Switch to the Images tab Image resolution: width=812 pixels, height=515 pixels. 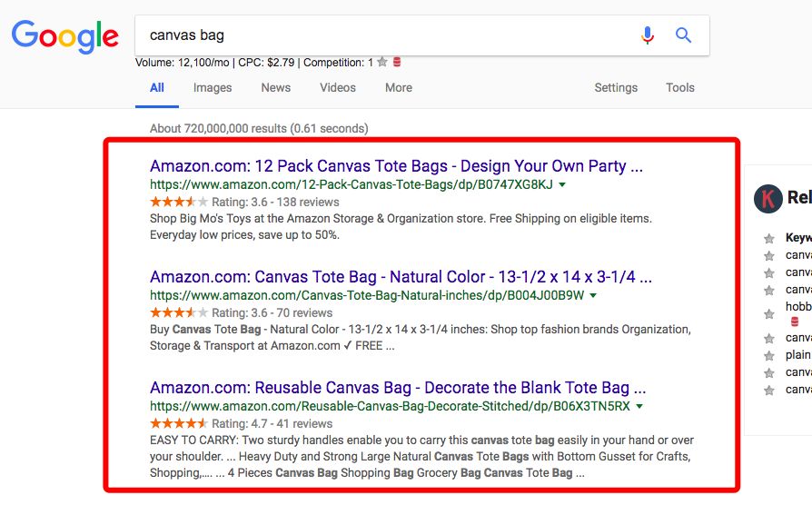213,88
